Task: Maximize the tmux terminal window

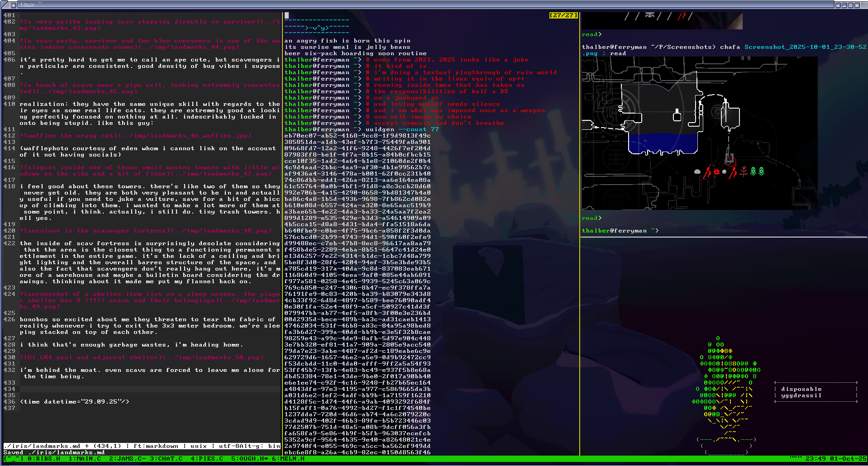Action: click(850, 5)
